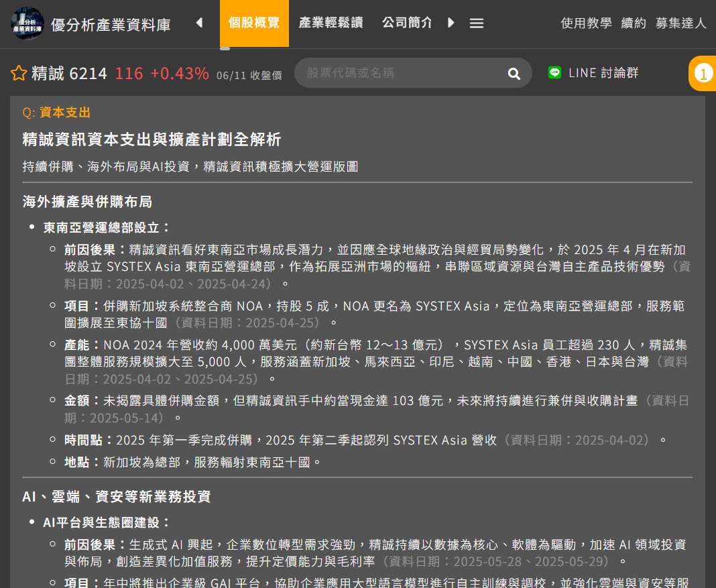Open the 使用教學 link
Viewport: 716px width, 588px height.
click(x=586, y=23)
